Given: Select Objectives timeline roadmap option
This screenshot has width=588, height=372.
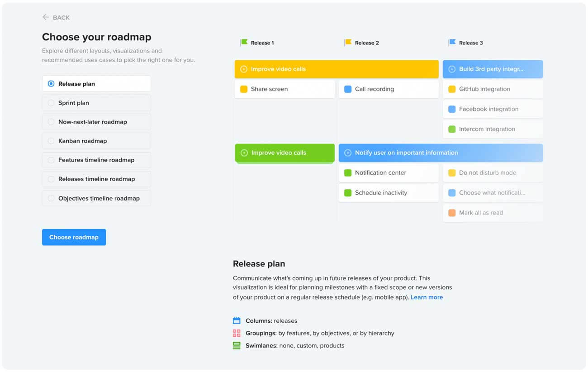Looking at the screenshot, I should tap(96, 198).
